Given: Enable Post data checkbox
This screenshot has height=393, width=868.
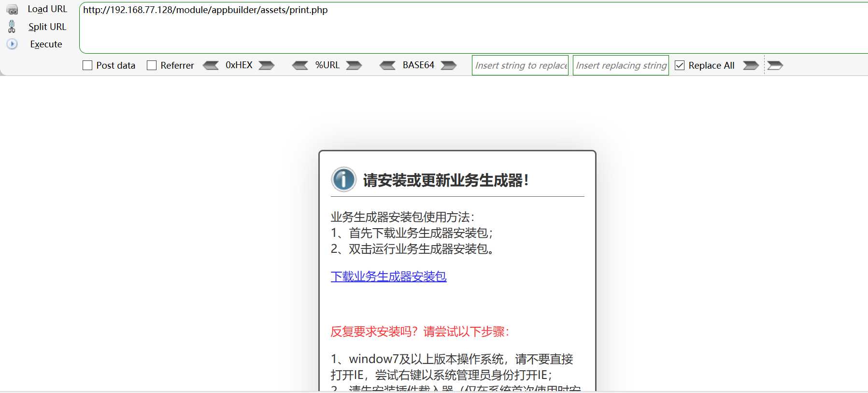Looking at the screenshot, I should (x=87, y=65).
